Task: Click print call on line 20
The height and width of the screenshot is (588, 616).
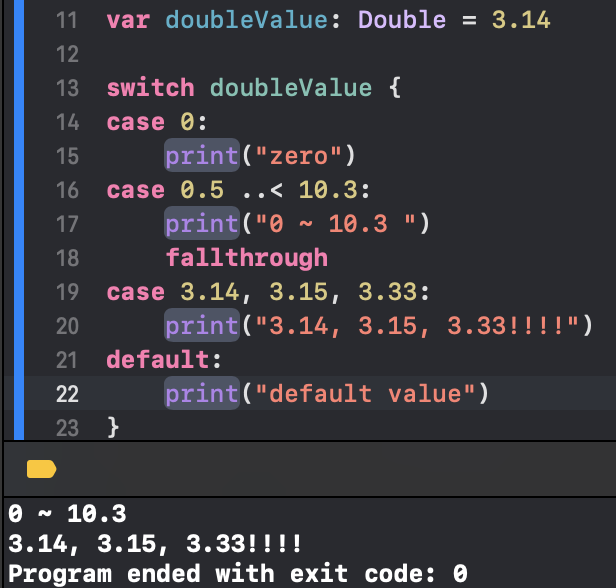Action: point(202,326)
